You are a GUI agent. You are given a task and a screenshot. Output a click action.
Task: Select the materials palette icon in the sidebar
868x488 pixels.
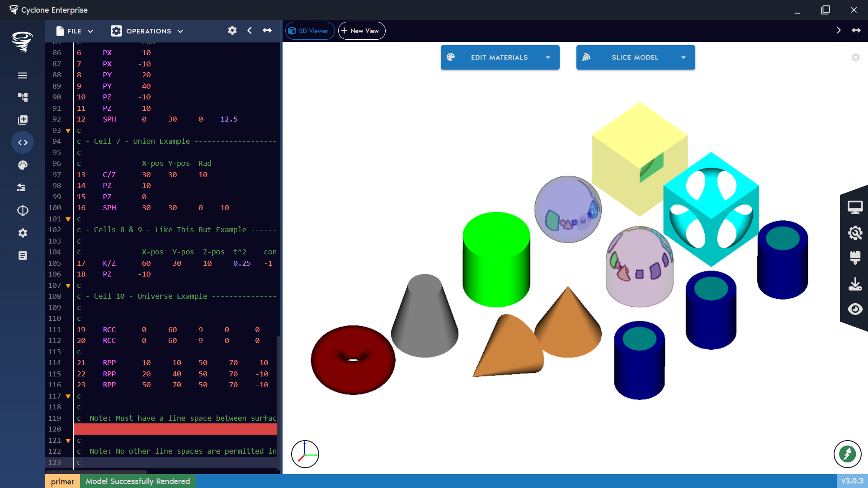23,165
